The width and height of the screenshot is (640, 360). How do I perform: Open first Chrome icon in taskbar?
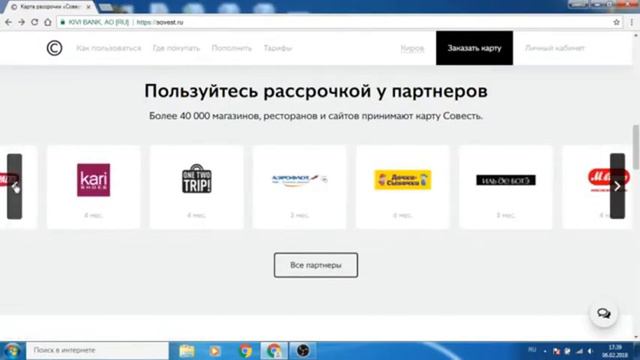(245, 351)
